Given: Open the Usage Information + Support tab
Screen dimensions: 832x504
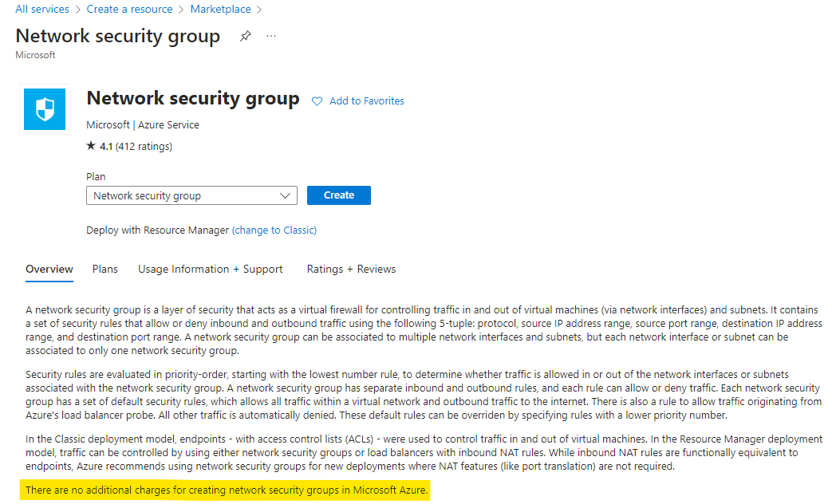Looking at the screenshot, I should (x=210, y=269).
